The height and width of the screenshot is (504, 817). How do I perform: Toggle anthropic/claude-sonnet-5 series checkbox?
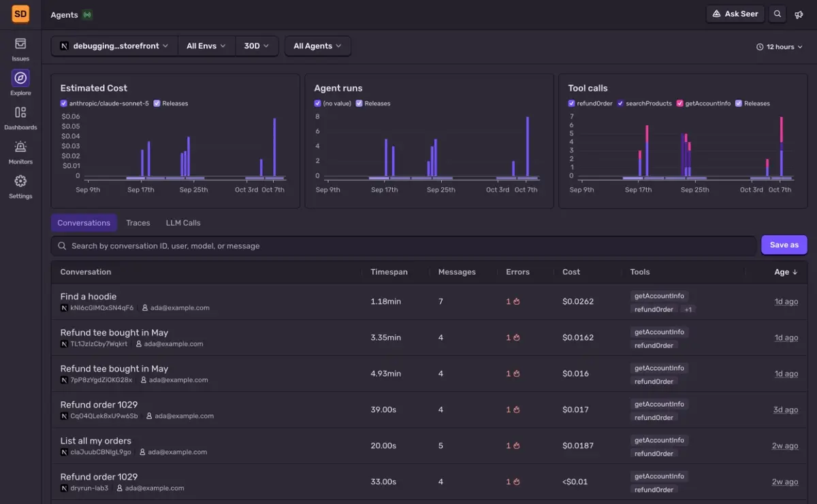[x=64, y=103]
